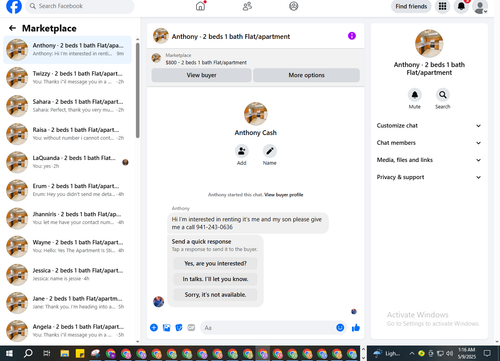Open Jhanniris conversation in list
The width and height of the screenshot is (500, 361).
tap(67, 218)
